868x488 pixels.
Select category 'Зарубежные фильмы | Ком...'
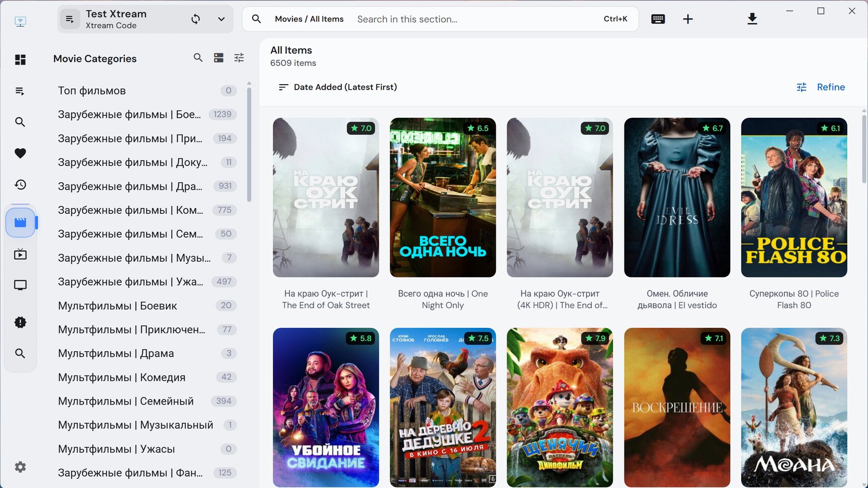[146, 210]
